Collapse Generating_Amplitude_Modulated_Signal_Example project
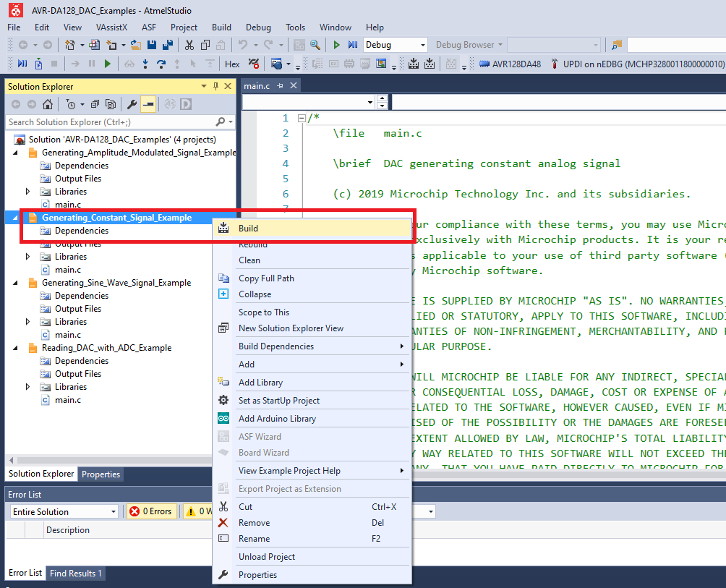This screenshot has height=588, width=726. point(16,153)
